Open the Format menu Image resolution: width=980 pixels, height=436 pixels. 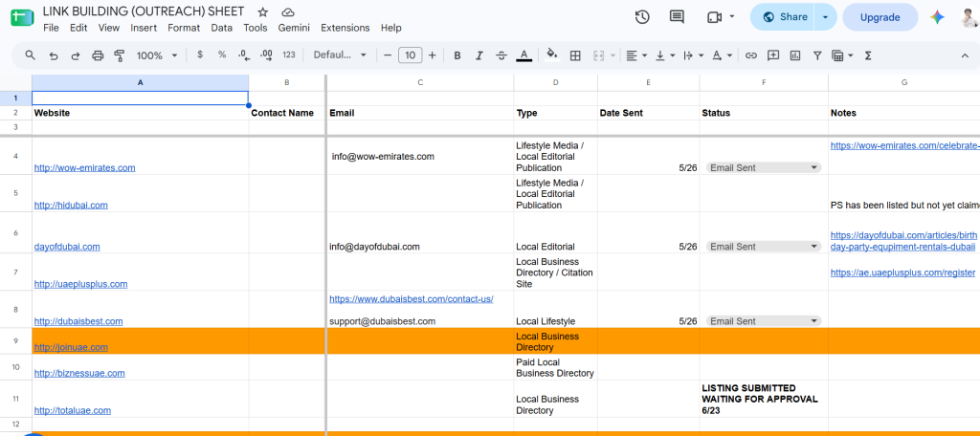click(x=184, y=28)
